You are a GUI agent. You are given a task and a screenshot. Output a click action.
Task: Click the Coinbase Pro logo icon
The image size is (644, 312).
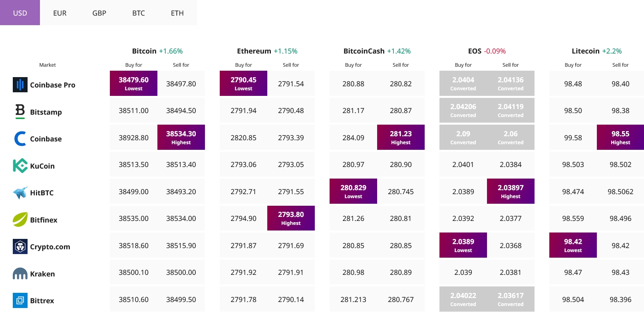[20, 85]
